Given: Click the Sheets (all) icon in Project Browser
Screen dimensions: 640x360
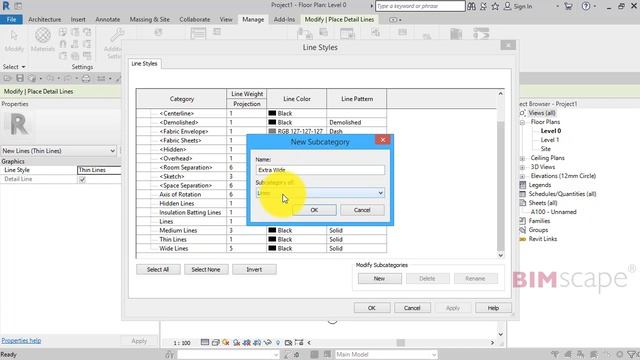Looking at the screenshot, I should pos(522,203).
